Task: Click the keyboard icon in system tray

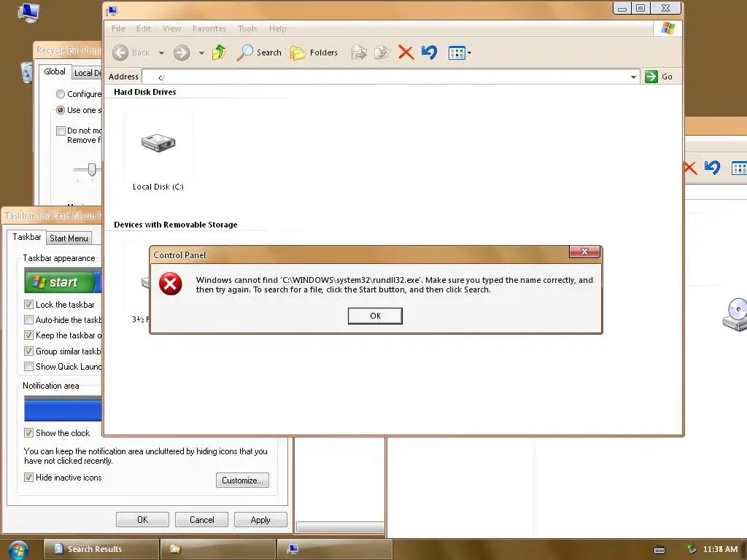Action: click(659, 550)
